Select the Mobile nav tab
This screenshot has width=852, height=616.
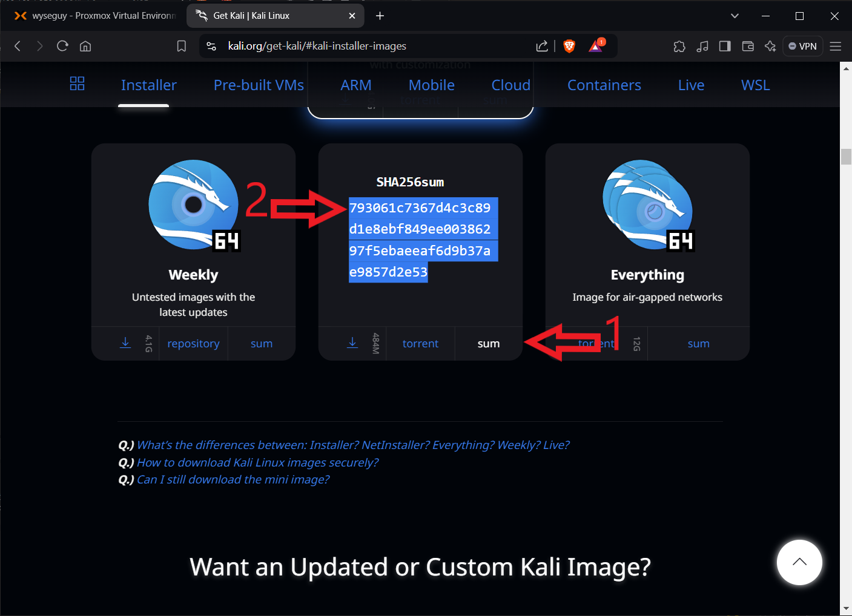point(432,85)
